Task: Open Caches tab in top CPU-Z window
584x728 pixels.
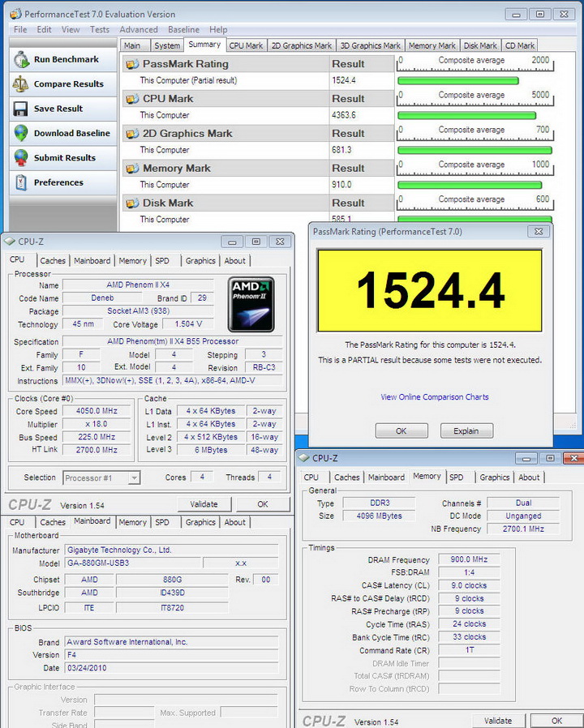Action: pyautogui.click(x=53, y=260)
